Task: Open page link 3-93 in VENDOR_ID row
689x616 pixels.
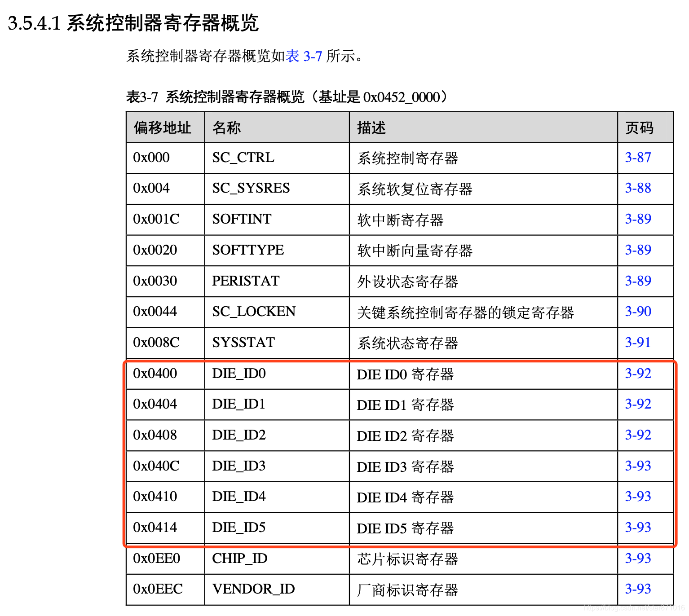Action: (x=638, y=589)
